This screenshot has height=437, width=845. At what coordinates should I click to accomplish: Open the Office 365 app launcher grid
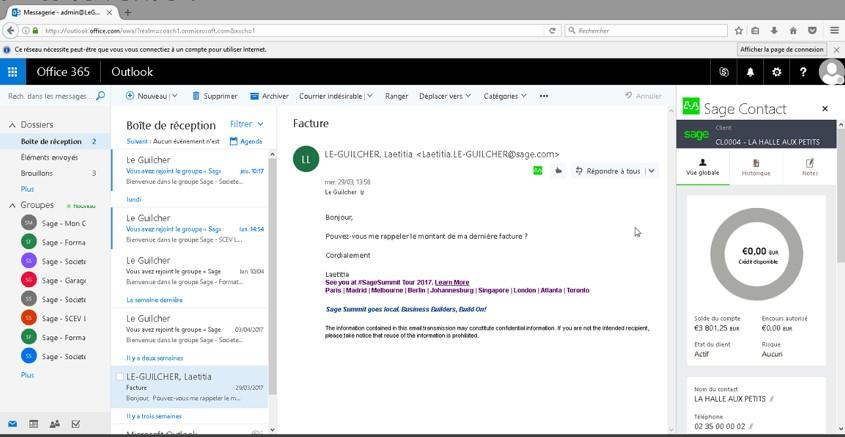coord(13,72)
